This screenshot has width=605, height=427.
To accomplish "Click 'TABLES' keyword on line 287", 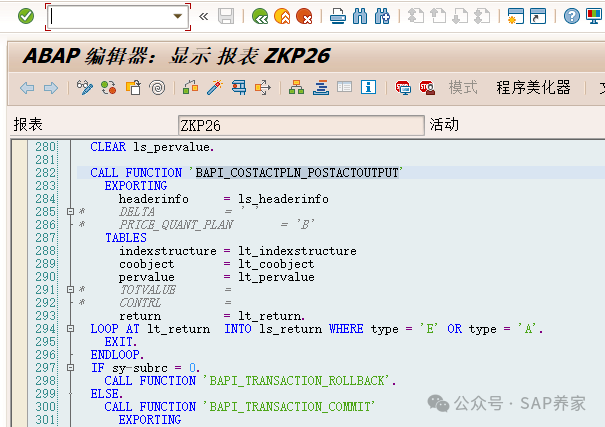I will coord(126,238).
